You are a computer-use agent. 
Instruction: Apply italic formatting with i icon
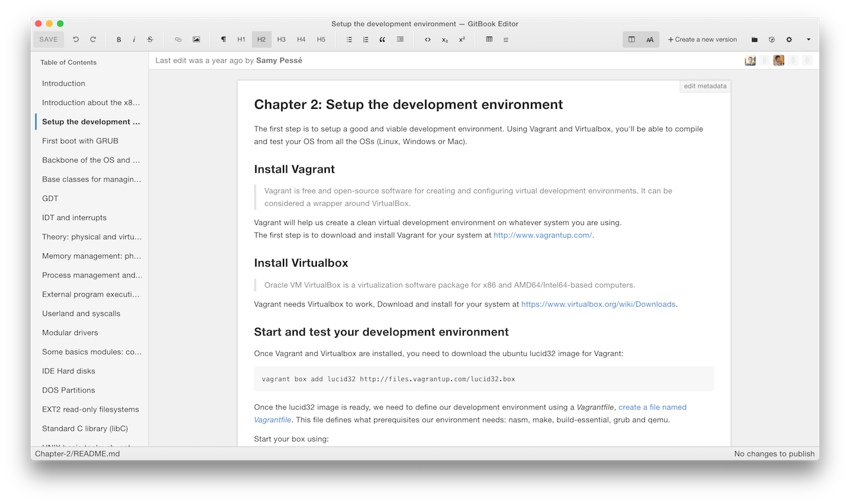click(134, 39)
